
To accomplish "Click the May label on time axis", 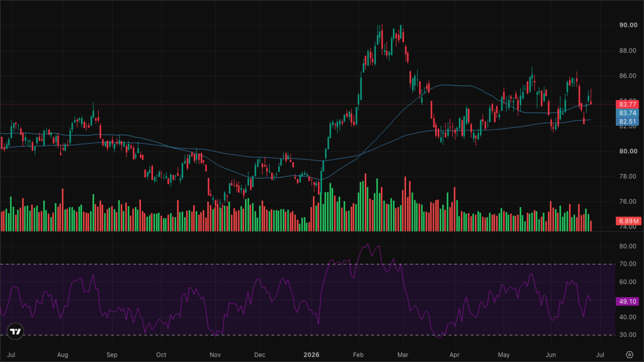I will click(x=504, y=355).
